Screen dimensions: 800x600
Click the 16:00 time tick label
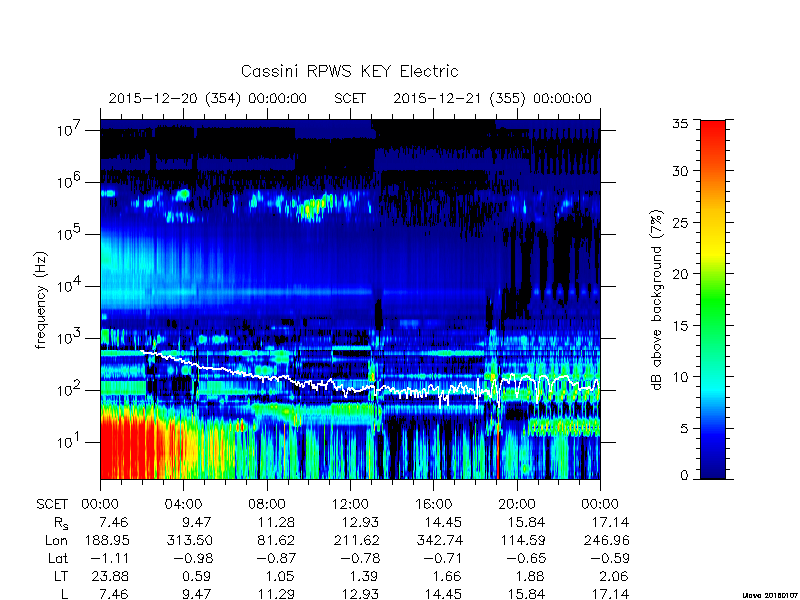click(x=433, y=504)
